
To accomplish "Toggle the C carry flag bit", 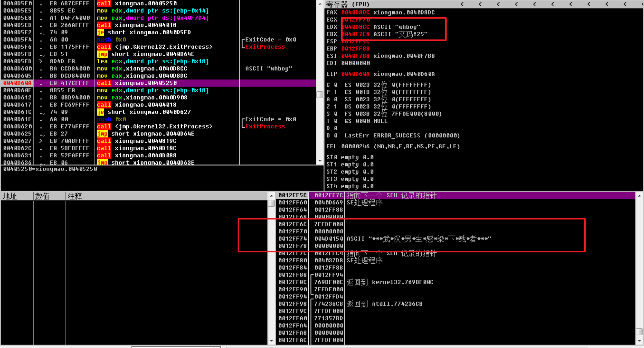I will point(336,85).
